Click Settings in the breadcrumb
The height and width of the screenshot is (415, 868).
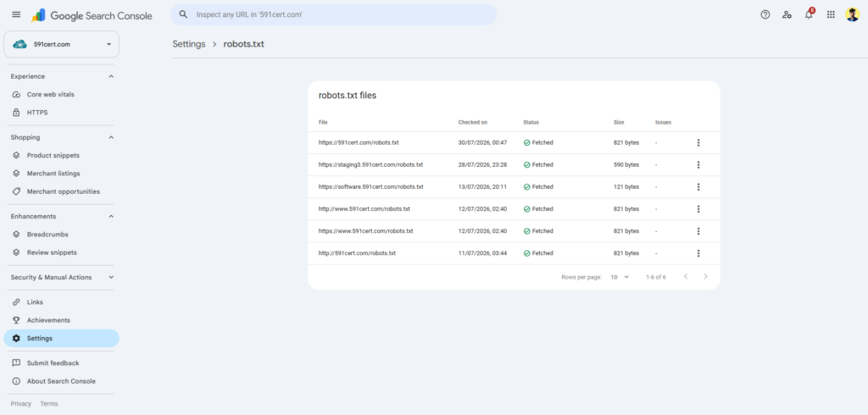coord(189,44)
